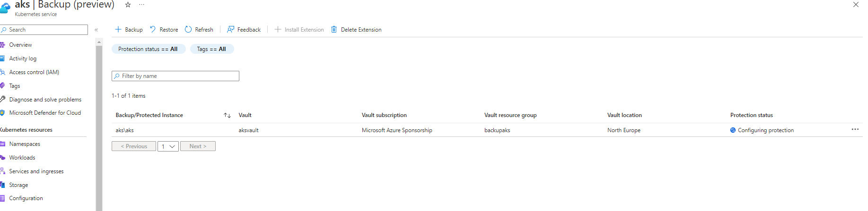This screenshot has width=868, height=211.
Task: Navigate to Access control (IAM)
Action: [x=34, y=72]
